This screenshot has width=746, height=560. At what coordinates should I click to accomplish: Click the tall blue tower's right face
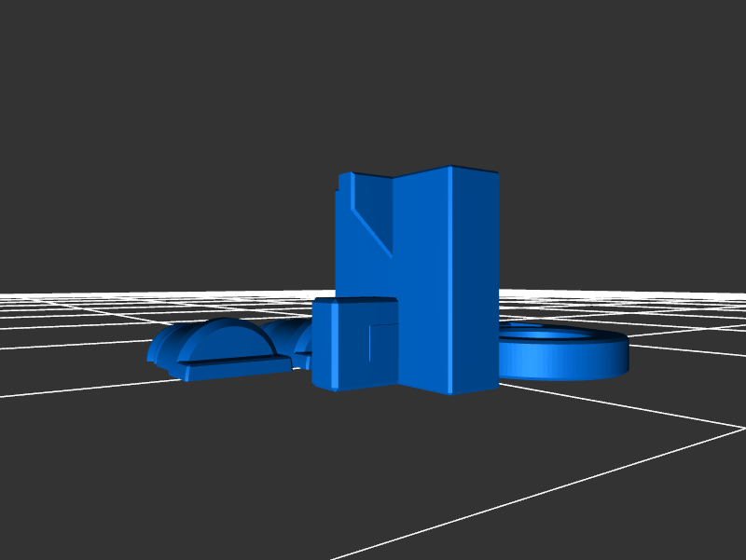pyautogui.click(x=476, y=280)
